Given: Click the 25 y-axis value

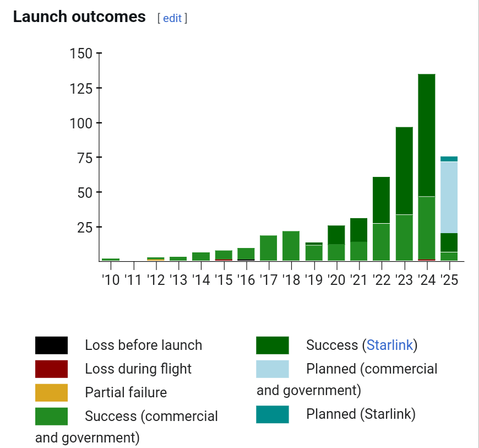Looking at the screenshot, I should [x=85, y=228].
